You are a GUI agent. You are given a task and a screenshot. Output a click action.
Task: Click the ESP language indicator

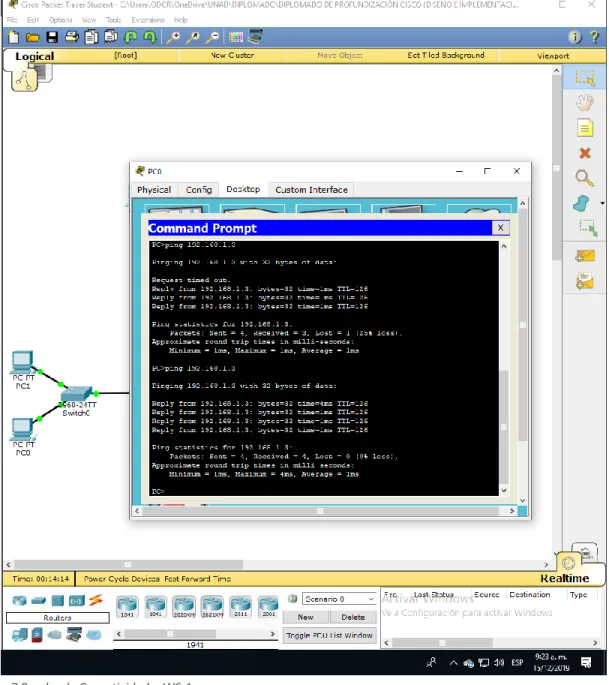pos(517,663)
